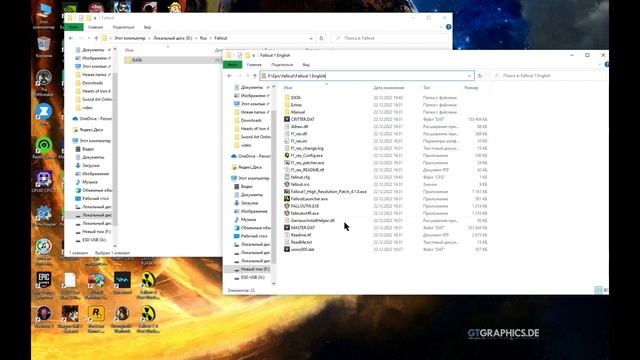640x360 pixels.
Task: Select the Manual folder in Fallout 1 English
Action: pyautogui.click(x=298, y=112)
